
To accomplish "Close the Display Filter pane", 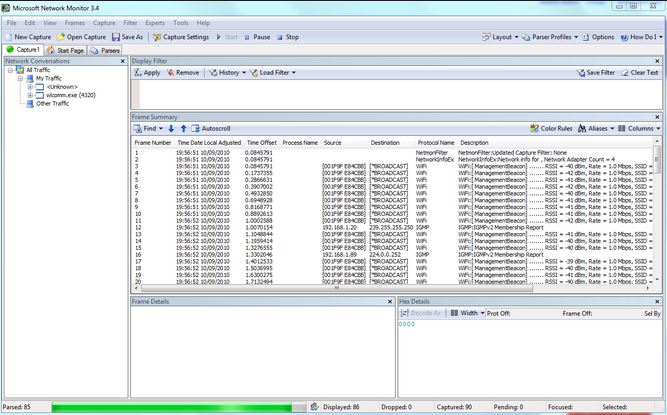I will click(657, 61).
